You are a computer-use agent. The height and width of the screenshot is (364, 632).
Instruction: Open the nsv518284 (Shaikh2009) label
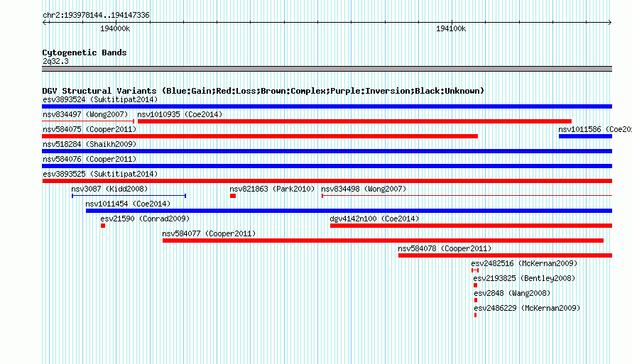coord(89,144)
